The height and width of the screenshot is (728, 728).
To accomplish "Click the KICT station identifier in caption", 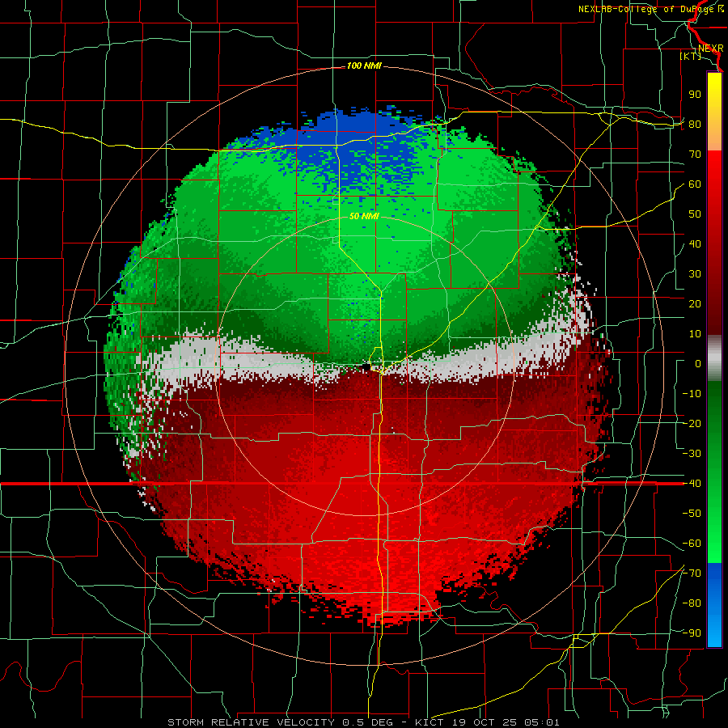I will click(429, 722).
